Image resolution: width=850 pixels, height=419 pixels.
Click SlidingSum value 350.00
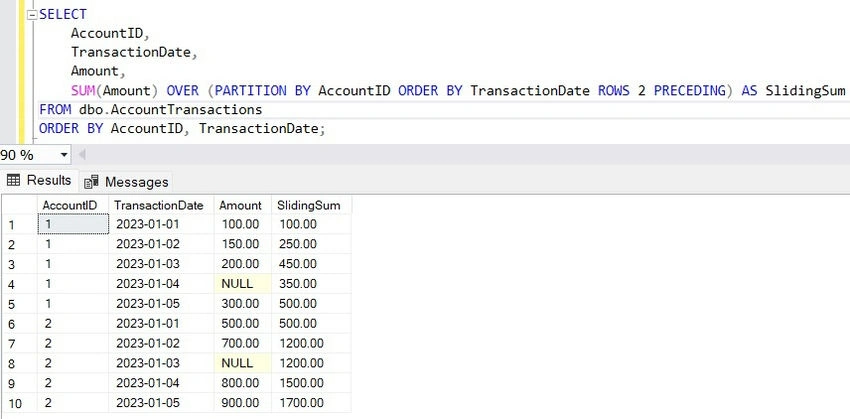coord(298,283)
